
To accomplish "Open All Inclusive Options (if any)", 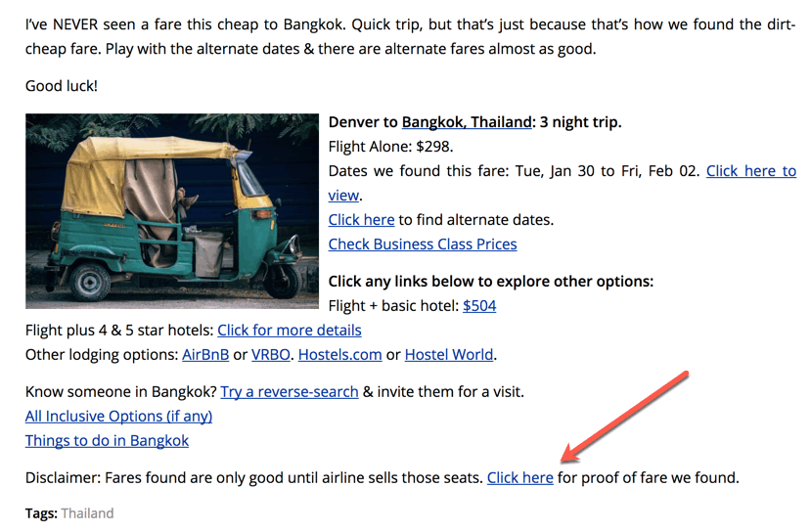I will click(x=118, y=417).
